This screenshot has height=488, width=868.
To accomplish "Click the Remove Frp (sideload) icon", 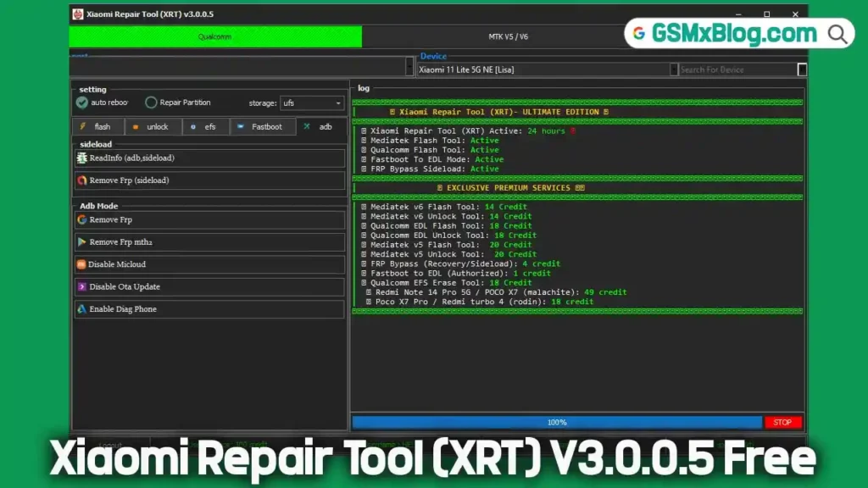I will [x=82, y=180].
